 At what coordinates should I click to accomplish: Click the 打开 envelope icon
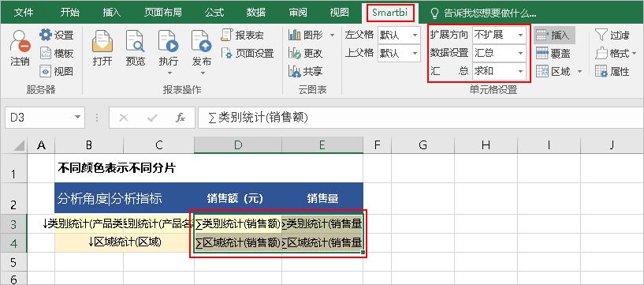click(x=102, y=41)
